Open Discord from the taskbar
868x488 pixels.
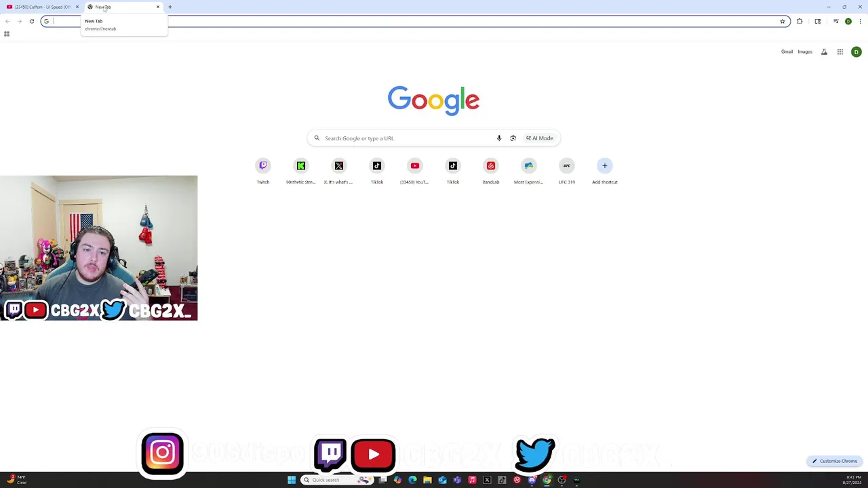click(x=532, y=480)
